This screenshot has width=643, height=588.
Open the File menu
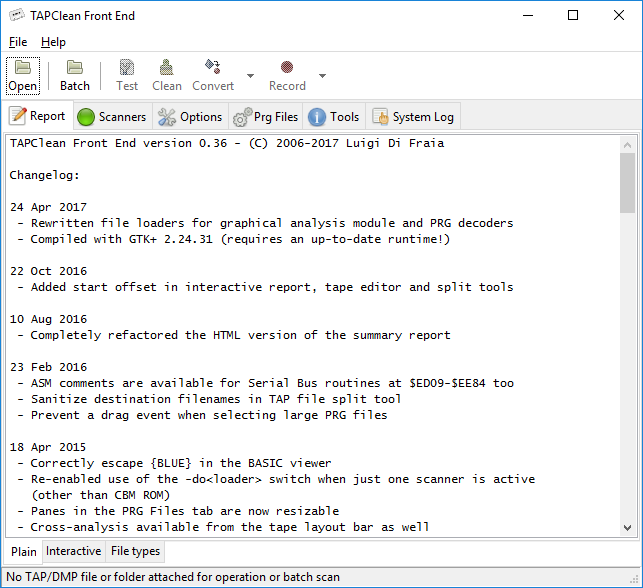(x=18, y=42)
